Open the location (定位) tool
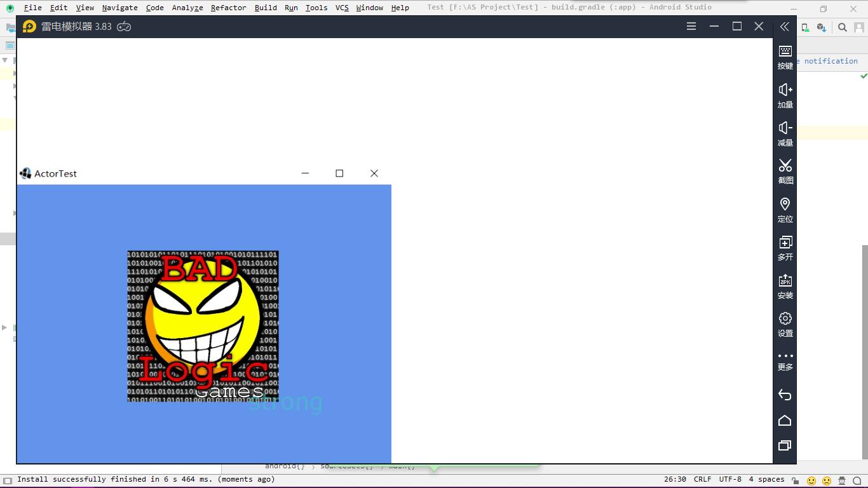This screenshot has width=868, height=488. tap(785, 210)
